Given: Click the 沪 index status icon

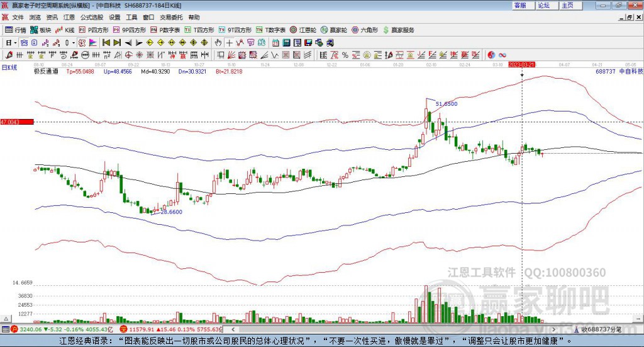Looking at the screenshot, I should (x=14, y=329).
